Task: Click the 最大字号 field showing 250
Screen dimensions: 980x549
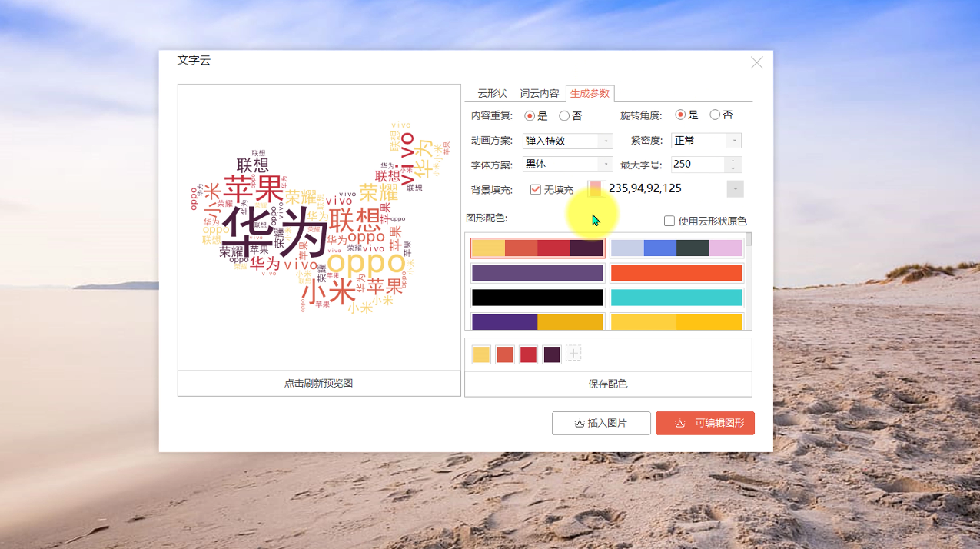Action: [x=698, y=164]
